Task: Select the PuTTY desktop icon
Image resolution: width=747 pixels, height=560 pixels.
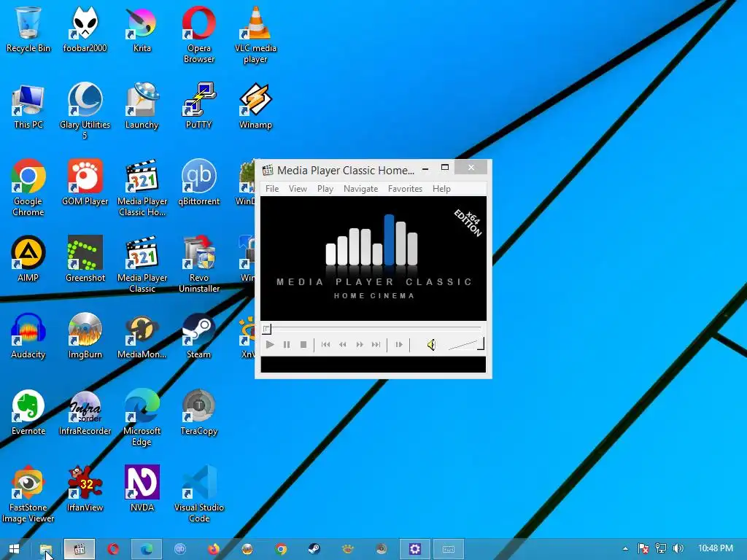Action: coord(198,106)
